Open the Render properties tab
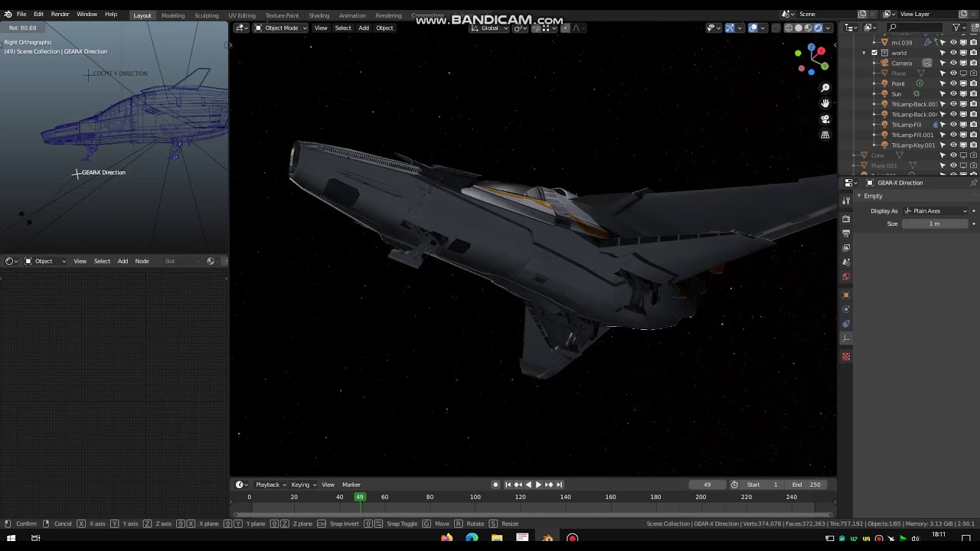The height and width of the screenshot is (551, 980). [x=846, y=219]
